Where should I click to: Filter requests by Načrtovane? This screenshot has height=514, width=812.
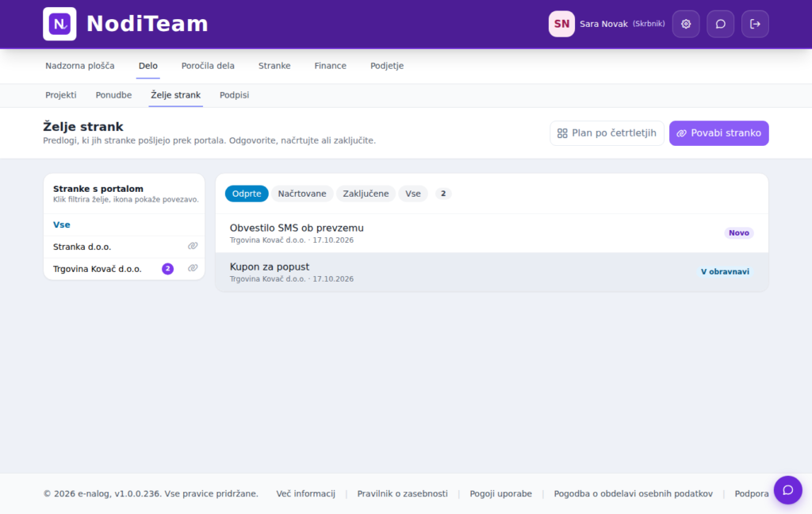[302, 194]
